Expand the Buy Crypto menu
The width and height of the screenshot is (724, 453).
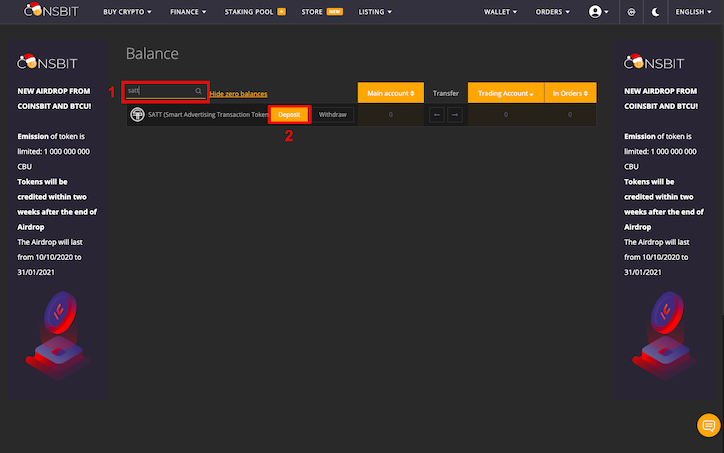pos(127,12)
